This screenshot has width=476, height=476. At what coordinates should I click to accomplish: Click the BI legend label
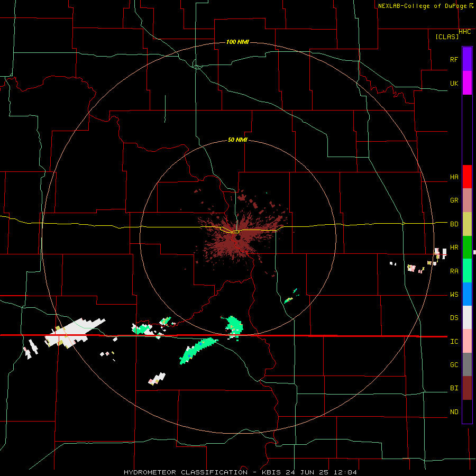pyautogui.click(x=454, y=388)
